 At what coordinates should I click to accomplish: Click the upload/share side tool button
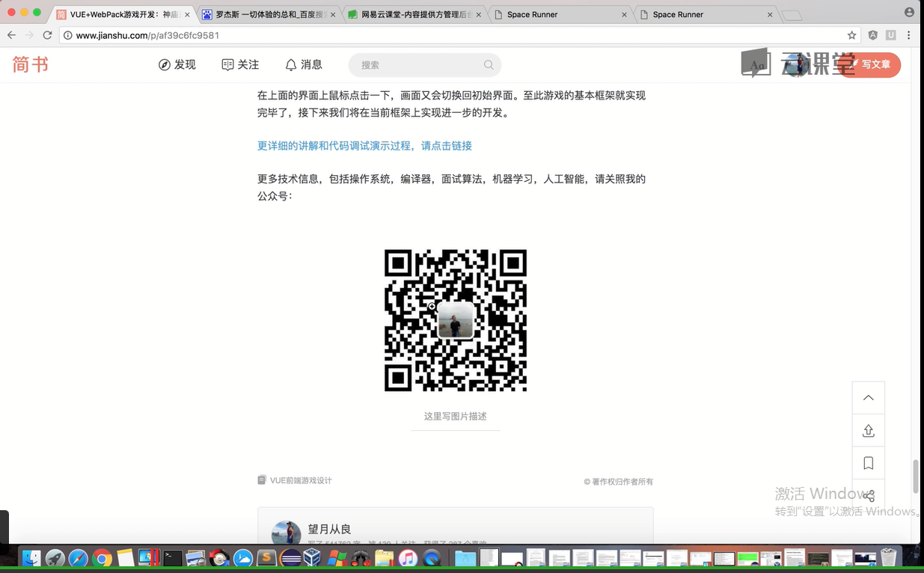pos(869,431)
